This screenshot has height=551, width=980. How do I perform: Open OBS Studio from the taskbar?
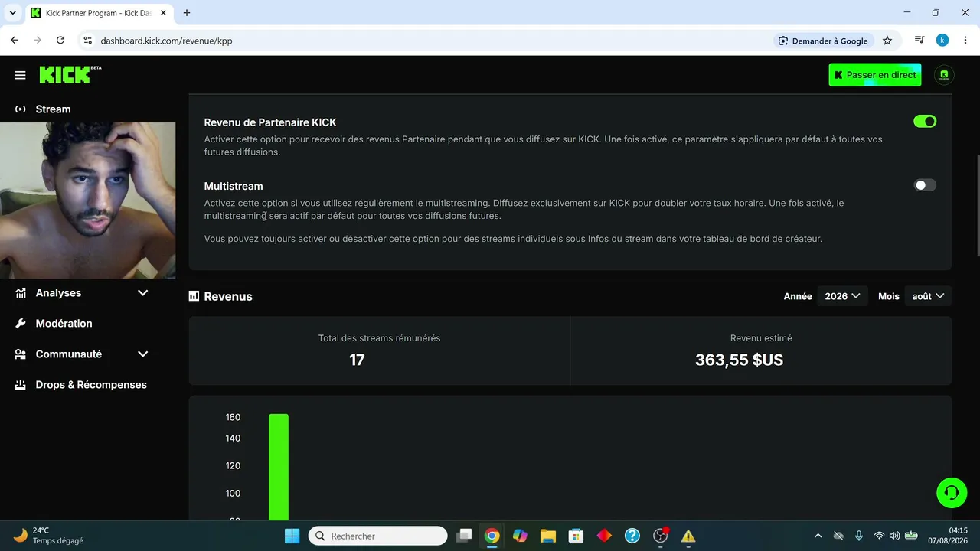(661, 536)
